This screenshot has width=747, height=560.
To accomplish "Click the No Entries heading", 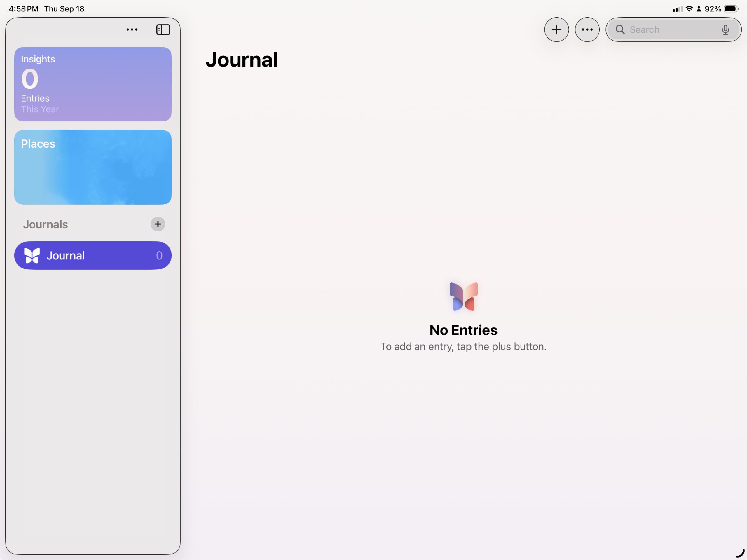I will click(463, 330).
